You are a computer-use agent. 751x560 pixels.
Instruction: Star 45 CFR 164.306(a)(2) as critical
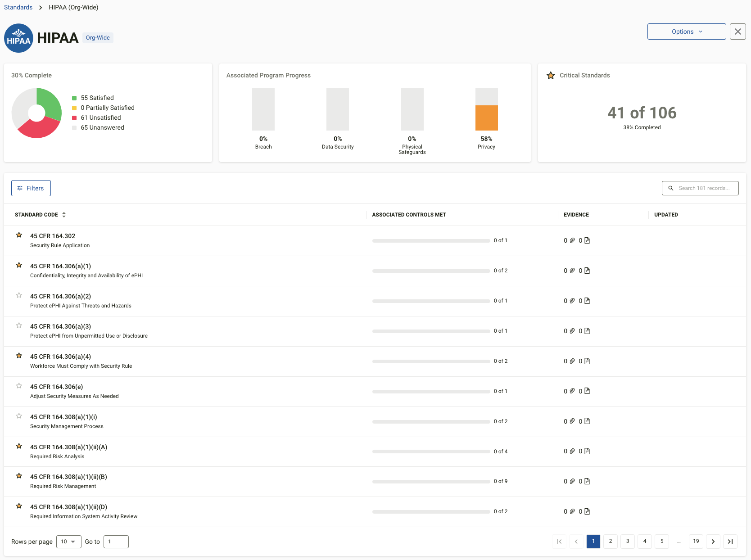[x=19, y=295]
